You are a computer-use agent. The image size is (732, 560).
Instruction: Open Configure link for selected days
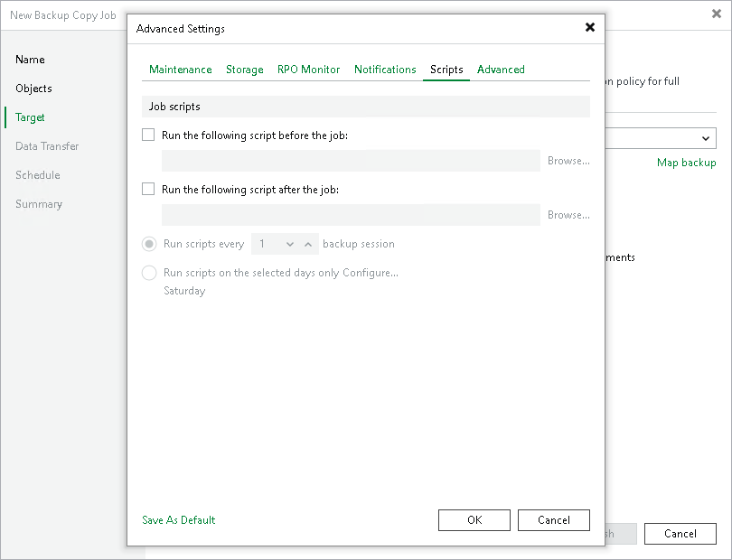point(371,273)
